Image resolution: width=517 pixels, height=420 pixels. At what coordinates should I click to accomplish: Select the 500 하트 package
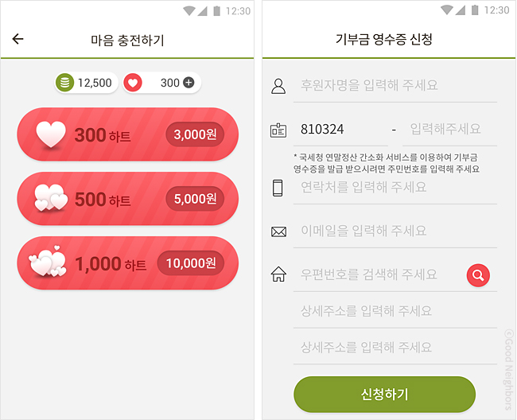coord(127,199)
